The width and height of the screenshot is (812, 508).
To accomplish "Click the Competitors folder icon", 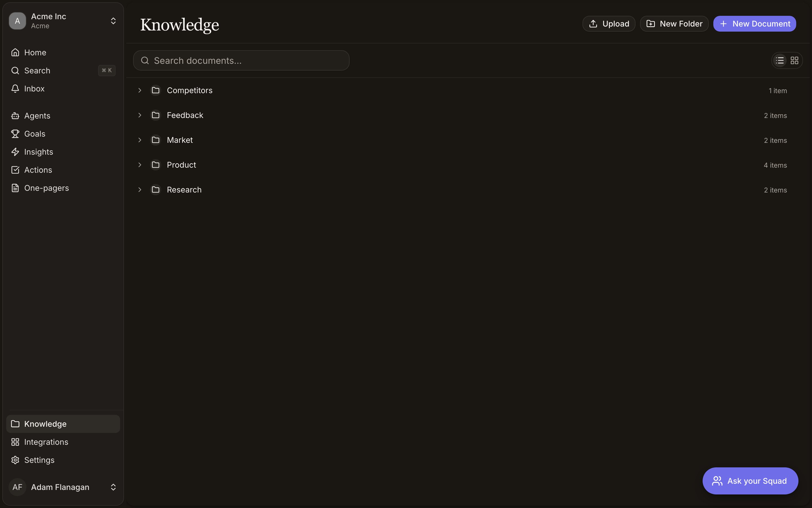I will [x=156, y=90].
